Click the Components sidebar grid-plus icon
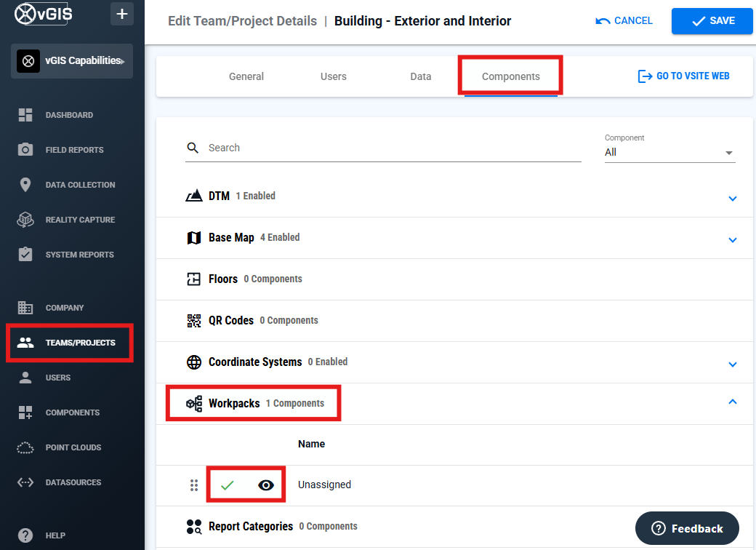The height and width of the screenshot is (550, 756). pos(25,412)
